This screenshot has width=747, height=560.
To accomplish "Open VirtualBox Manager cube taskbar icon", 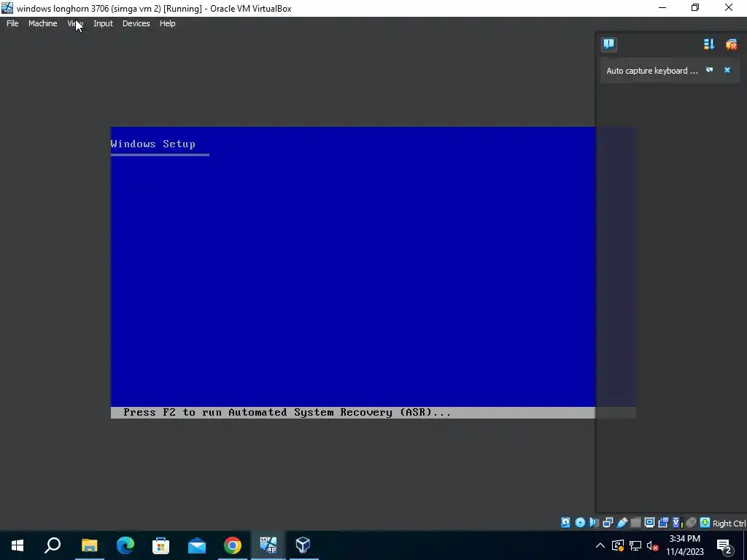I will click(x=303, y=545).
